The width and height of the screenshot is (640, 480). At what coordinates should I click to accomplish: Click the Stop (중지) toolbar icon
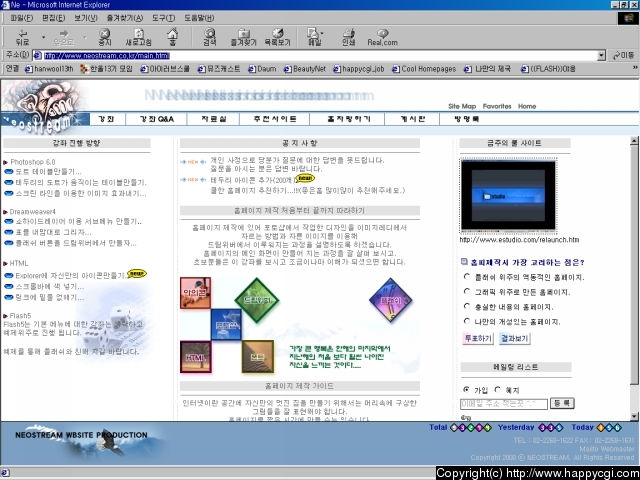(x=105, y=37)
